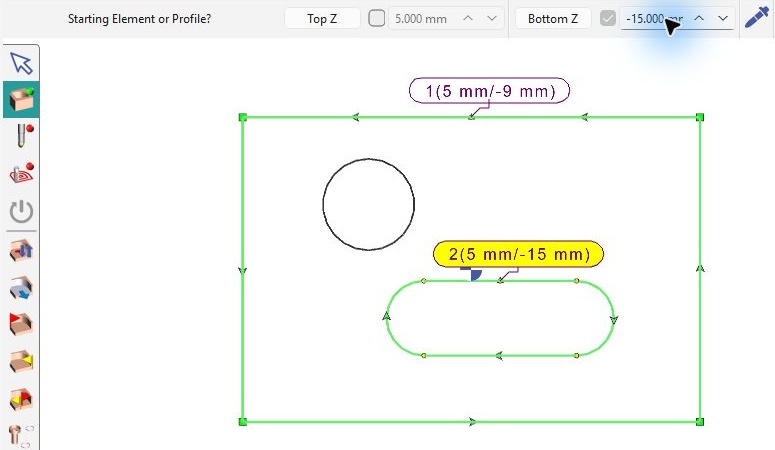Screen dimensions: 775x450
Task: Increase Bottom Z using up chevron
Action: [x=699, y=18]
